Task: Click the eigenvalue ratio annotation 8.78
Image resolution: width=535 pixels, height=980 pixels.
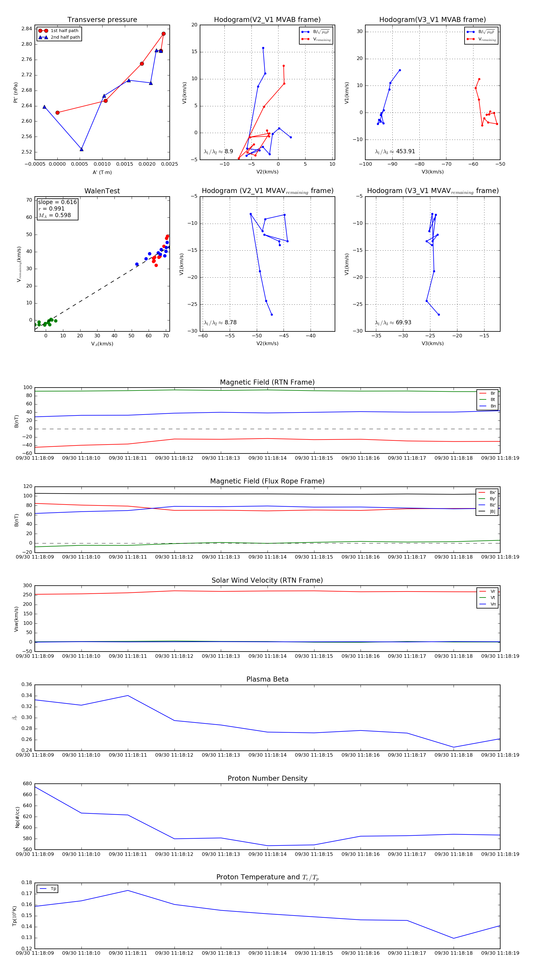Action: click(x=220, y=323)
